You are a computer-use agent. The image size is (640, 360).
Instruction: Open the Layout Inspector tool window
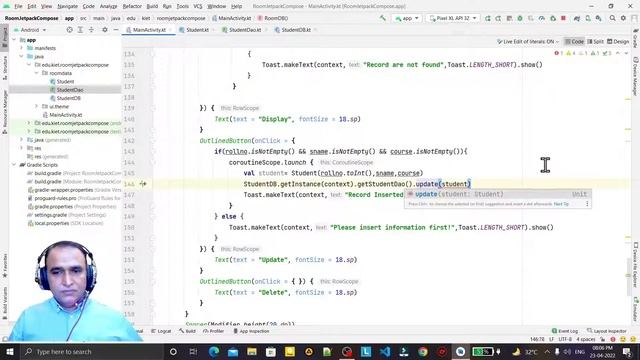[607, 331]
